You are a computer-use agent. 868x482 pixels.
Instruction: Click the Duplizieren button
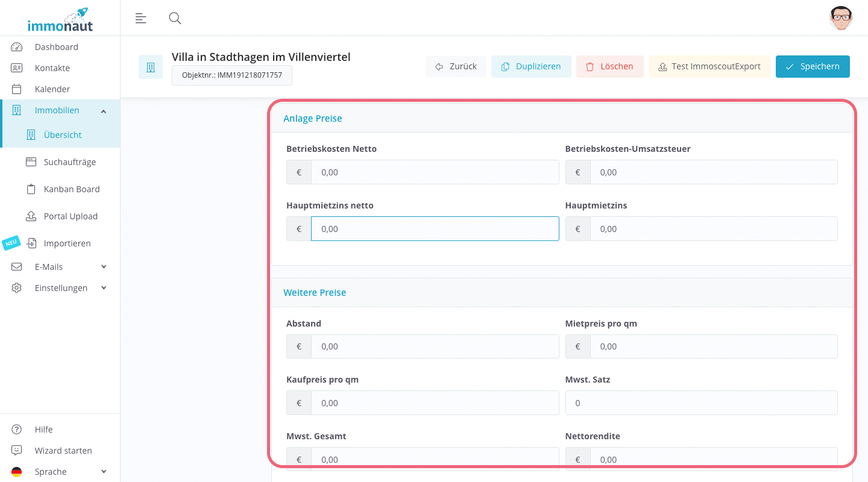(531, 66)
